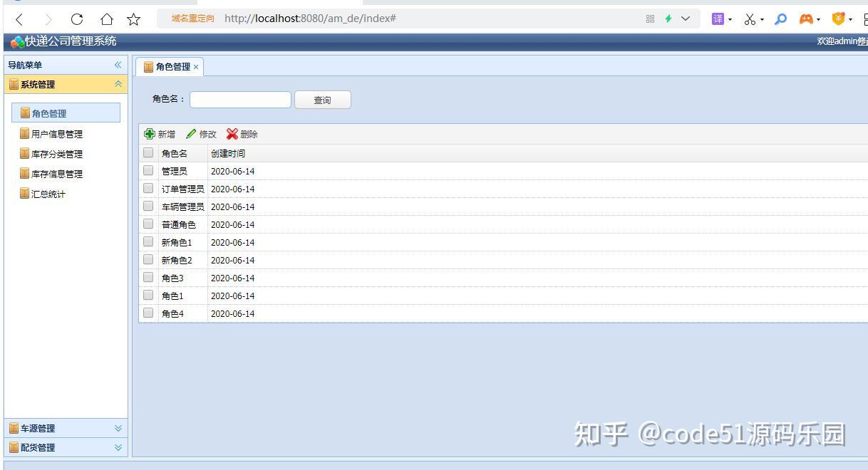Select the pencil 修改 edit icon
The height and width of the screenshot is (470, 868).
click(191, 134)
